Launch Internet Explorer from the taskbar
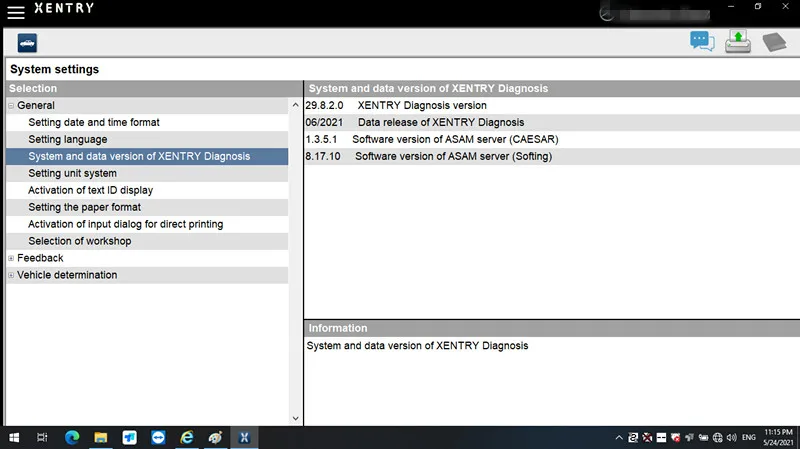 187,437
